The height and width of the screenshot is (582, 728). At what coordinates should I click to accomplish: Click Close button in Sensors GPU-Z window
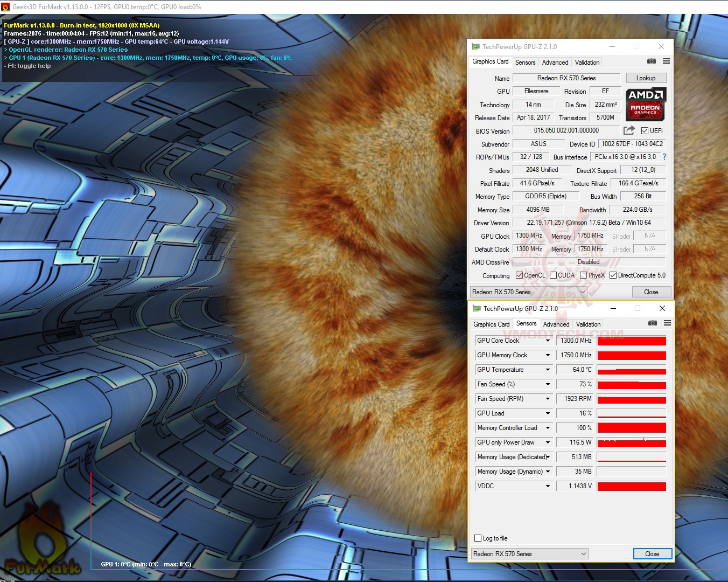click(x=652, y=553)
